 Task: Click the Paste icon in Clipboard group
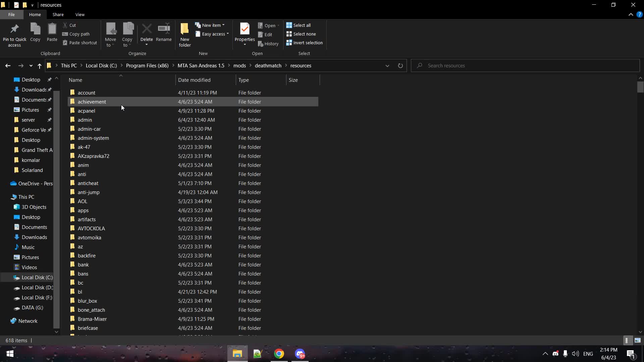click(52, 29)
